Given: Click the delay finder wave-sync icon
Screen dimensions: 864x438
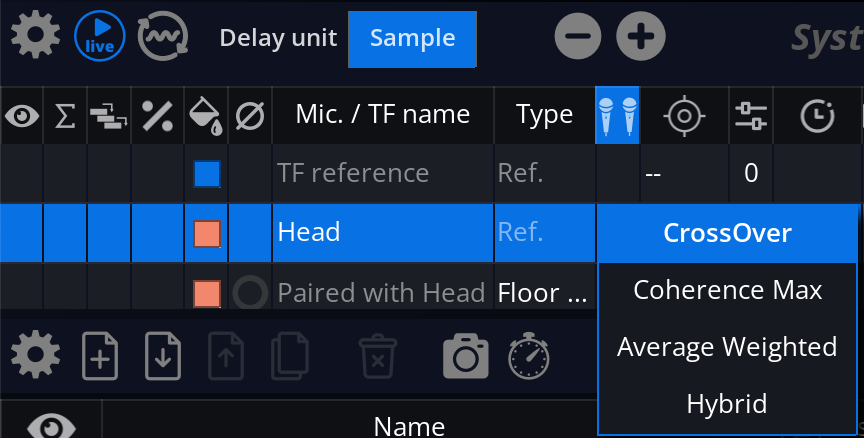Looking at the screenshot, I should pos(163,36).
